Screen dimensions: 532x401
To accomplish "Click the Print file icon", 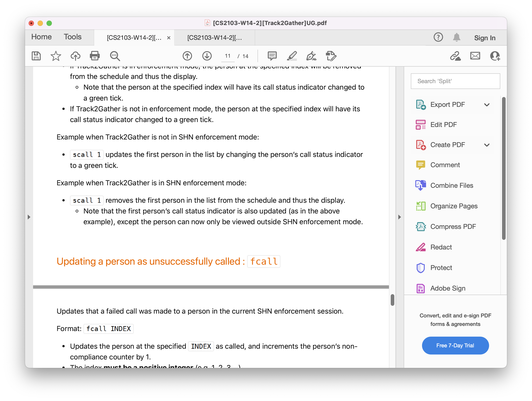I will [x=95, y=56].
